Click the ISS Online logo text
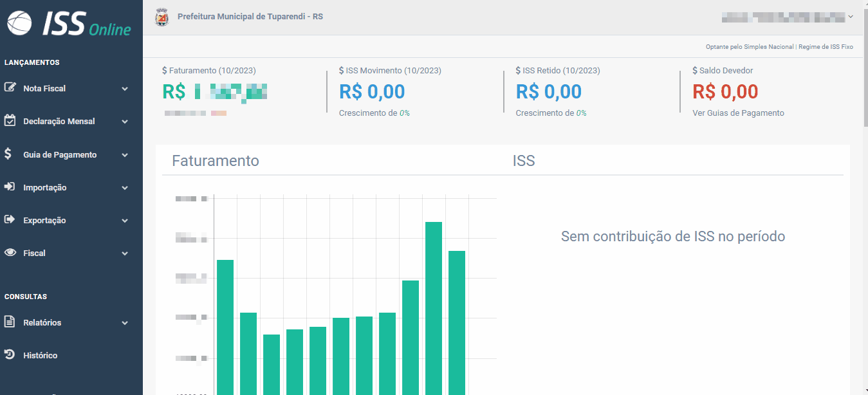This screenshot has width=868, height=395. (x=86, y=24)
